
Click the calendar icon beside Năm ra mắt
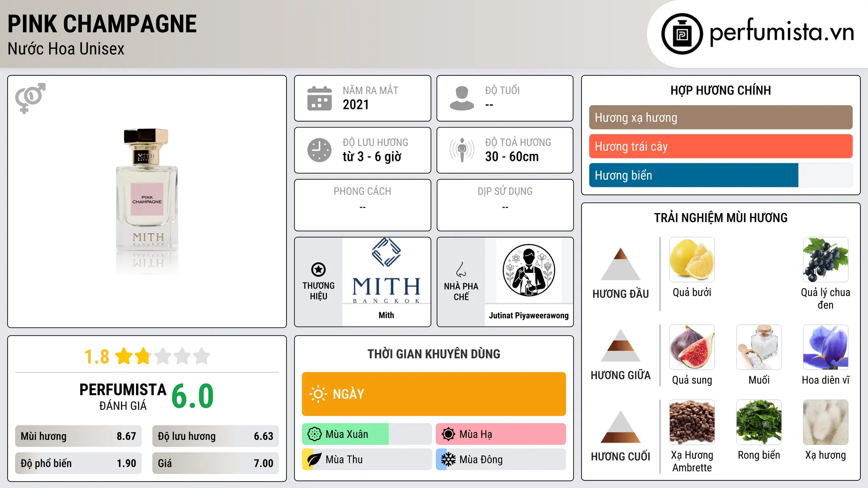[x=320, y=98]
